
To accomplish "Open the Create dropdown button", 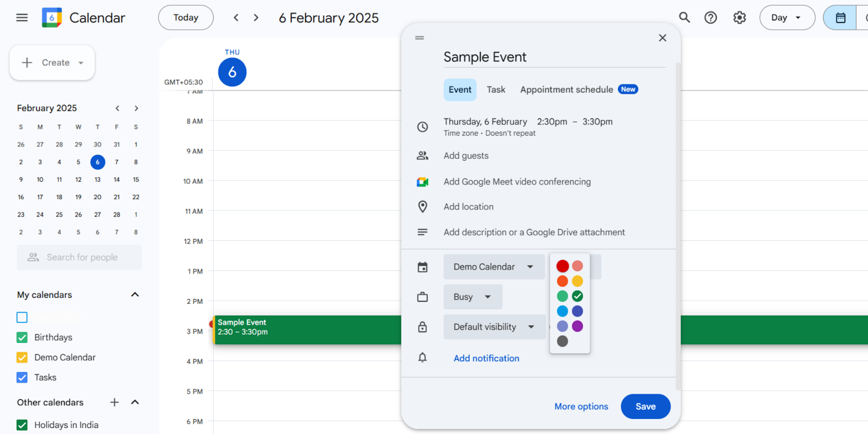I will (x=52, y=62).
